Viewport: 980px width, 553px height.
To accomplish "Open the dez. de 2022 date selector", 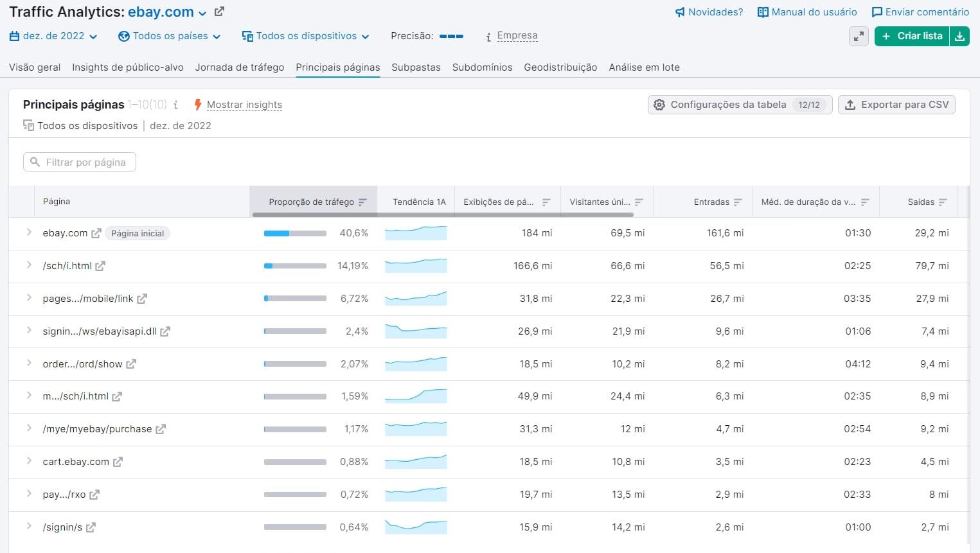I will (x=53, y=37).
